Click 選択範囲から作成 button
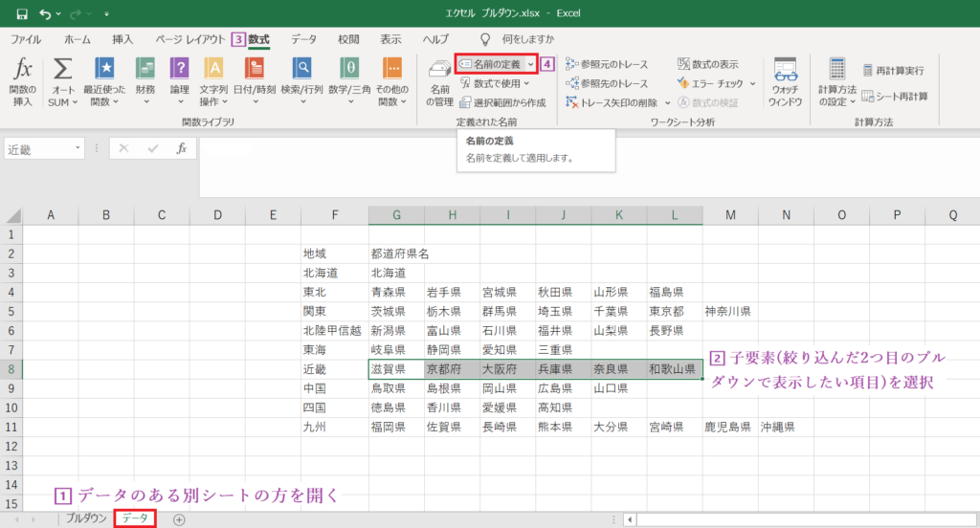980x528 pixels. 502,101
